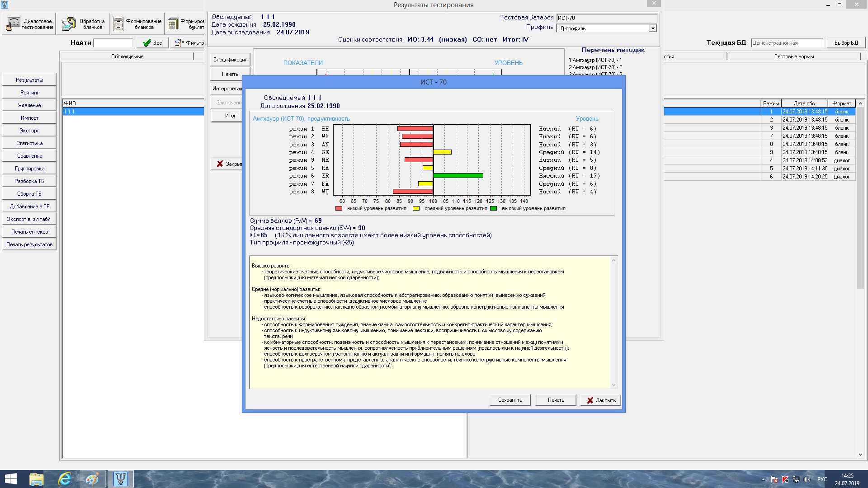Open Internet Explorer from taskbar
The height and width of the screenshot is (488, 868).
(x=65, y=479)
